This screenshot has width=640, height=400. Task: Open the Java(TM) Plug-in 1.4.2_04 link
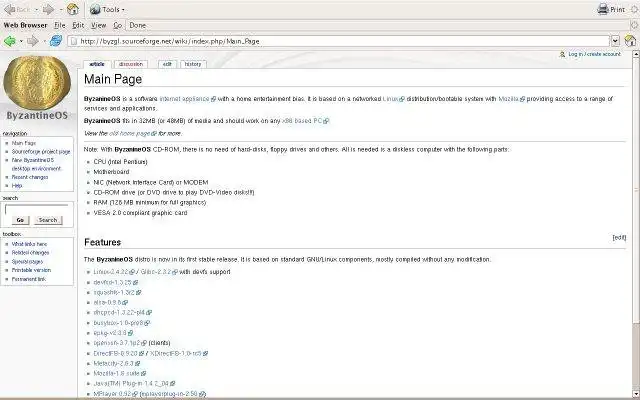click(134, 384)
